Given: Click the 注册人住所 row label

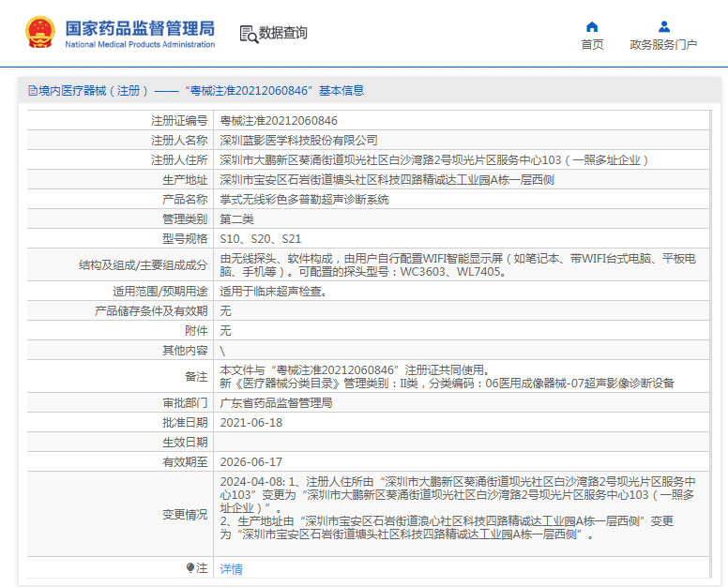Looking at the screenshot, I should (x=179, y=160).
